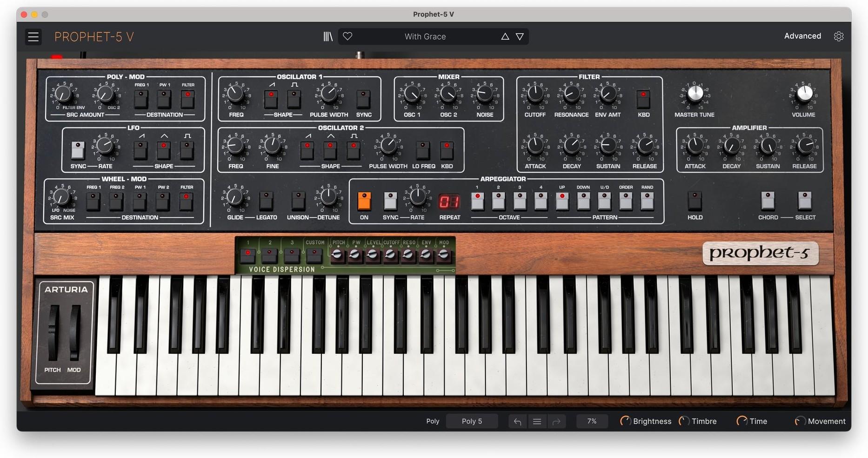Click the preset name field showing With Grace

(425, 36)
